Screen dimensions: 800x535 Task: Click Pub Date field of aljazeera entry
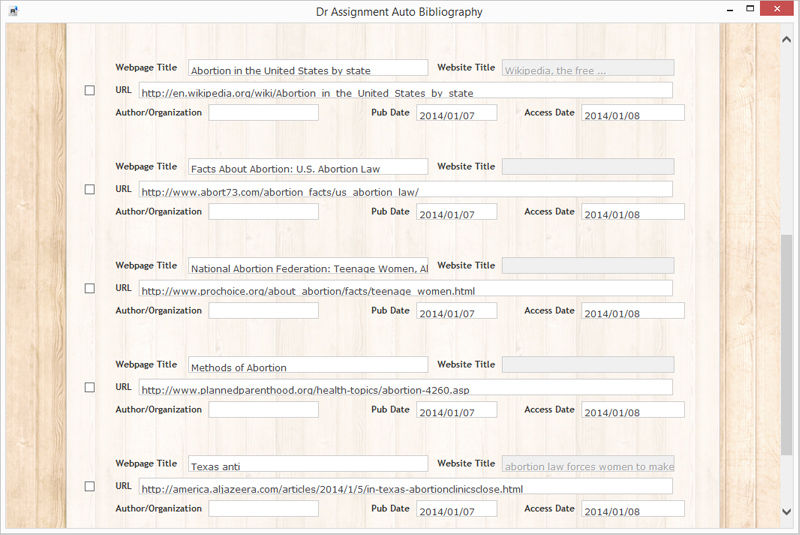[457, 508]
